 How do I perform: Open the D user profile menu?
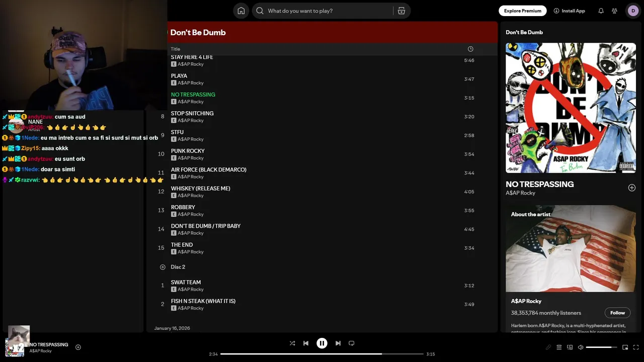click(633, 11)
